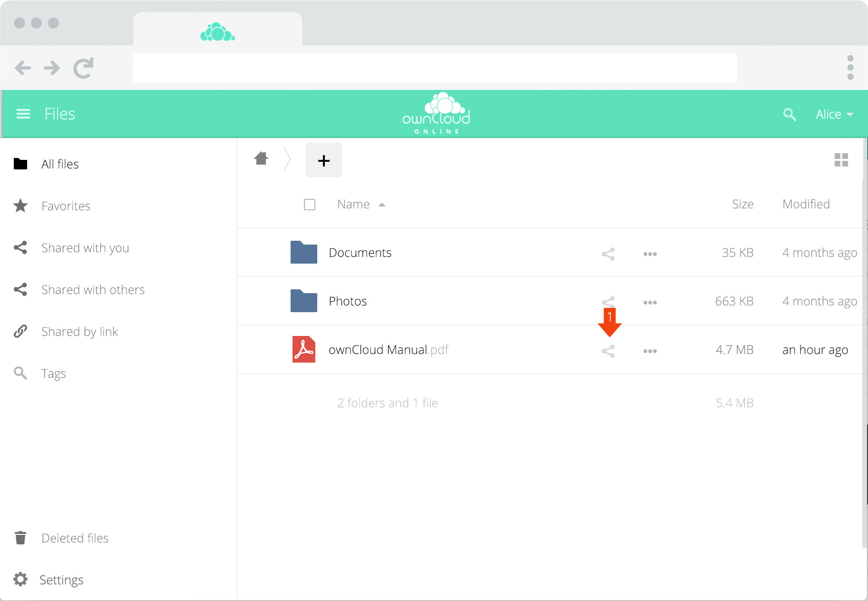Open the new file plus menu
This screenshot has width=868, height=601.
pos(324,160)
